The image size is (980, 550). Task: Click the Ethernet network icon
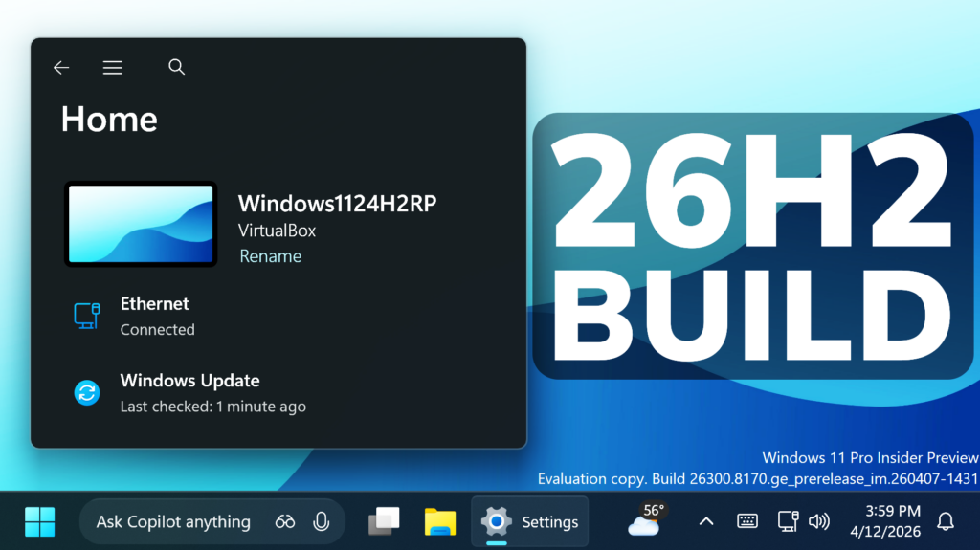click(x=87, y=316)
